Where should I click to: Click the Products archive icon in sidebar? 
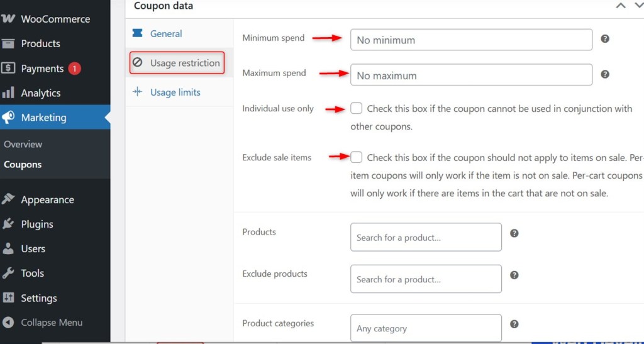tap(8, 43)
